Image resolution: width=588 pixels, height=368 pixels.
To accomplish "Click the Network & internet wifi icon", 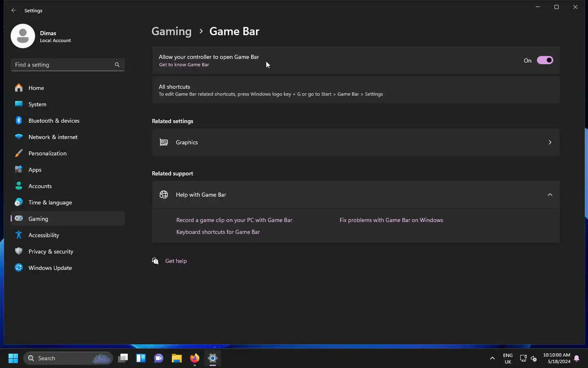I will tap(19, 137).
